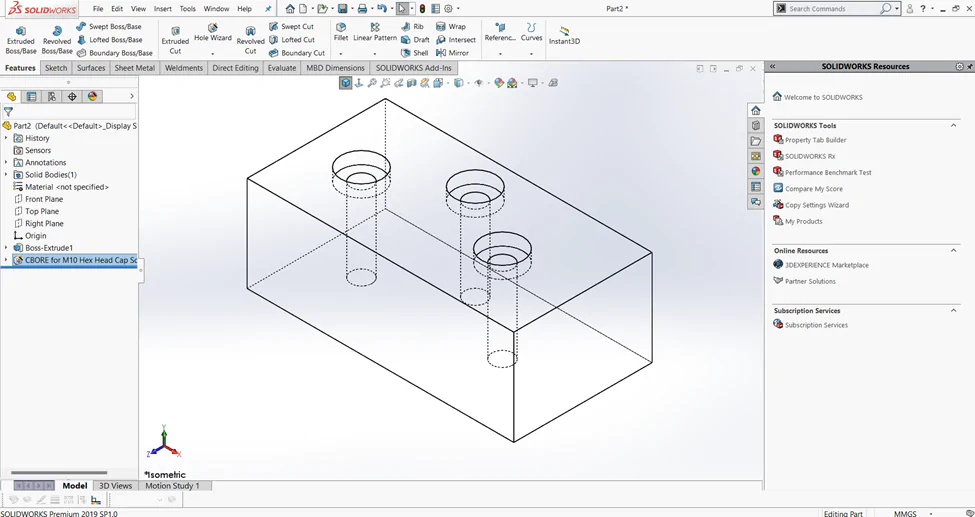The width and height of the screenshot is (975, 517).
Task: Choose the Lofted Boss/Base tool
Action: click(109, 40)
